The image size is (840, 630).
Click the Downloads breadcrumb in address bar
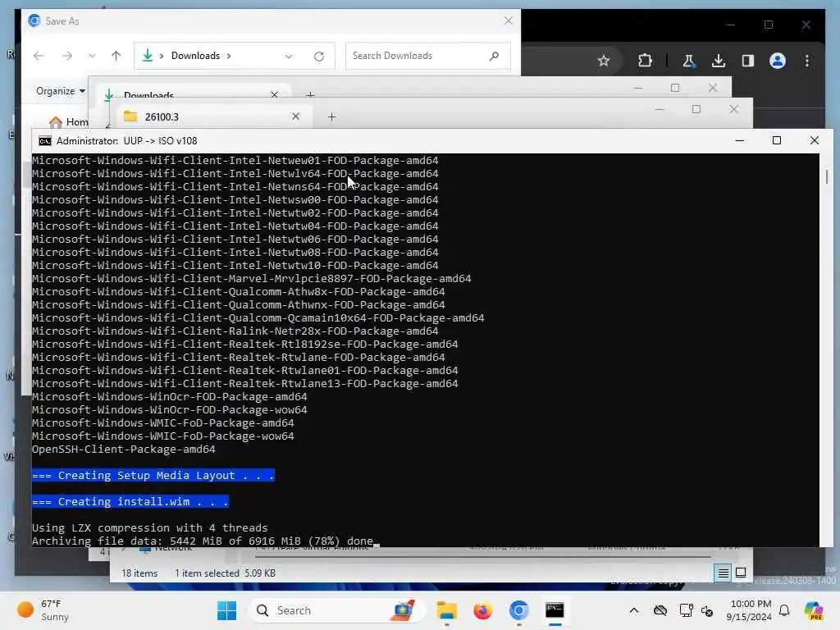click(195, 56)
